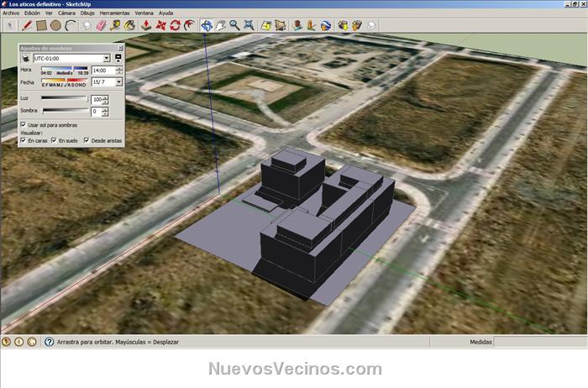This screenshot has width=588, height=388.
Task: Collapse the shadow settings panel details
Action: pyautogui.click(x=119, y=59)
